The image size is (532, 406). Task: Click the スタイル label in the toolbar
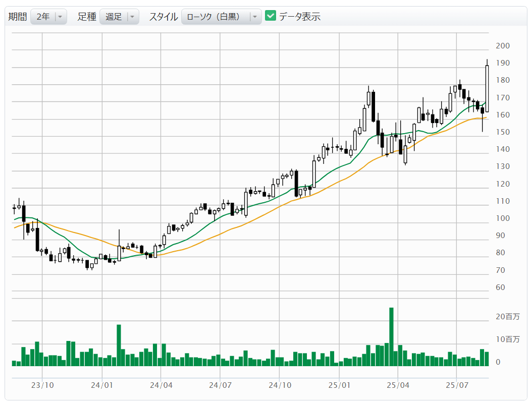[163, 17]
